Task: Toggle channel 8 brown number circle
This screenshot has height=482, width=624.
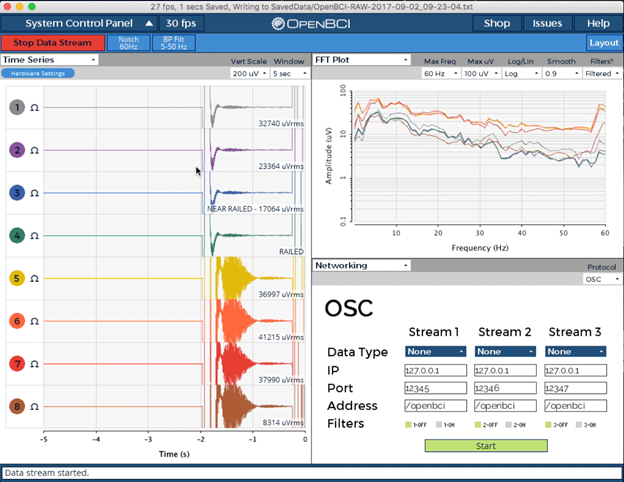Action: (x=17, y=406)
